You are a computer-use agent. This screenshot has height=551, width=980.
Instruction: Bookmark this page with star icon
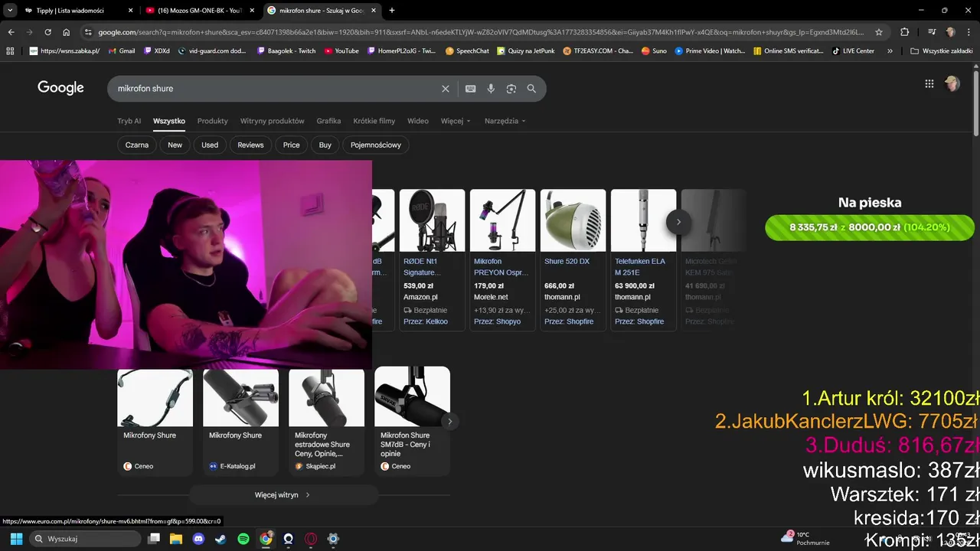[879, 32]
